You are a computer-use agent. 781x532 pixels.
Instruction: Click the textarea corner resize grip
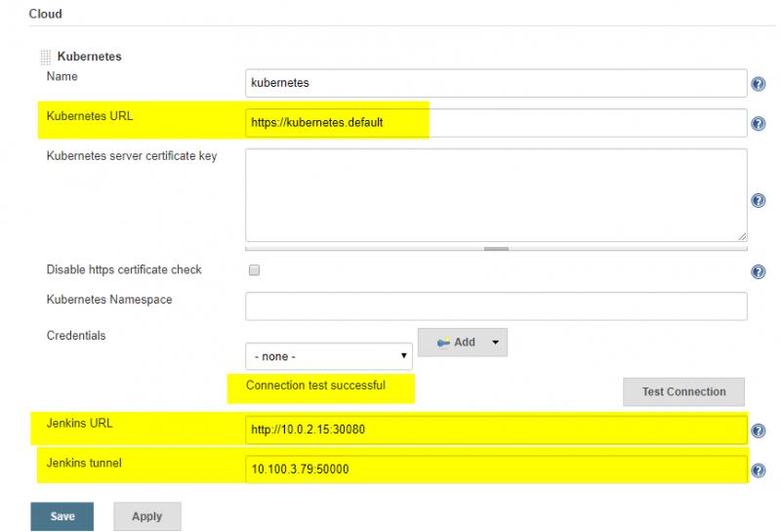pyautogui.click(x=742, y=236)
